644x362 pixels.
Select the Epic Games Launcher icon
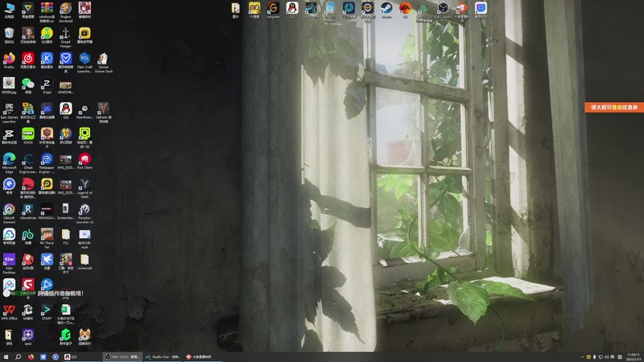9,113
